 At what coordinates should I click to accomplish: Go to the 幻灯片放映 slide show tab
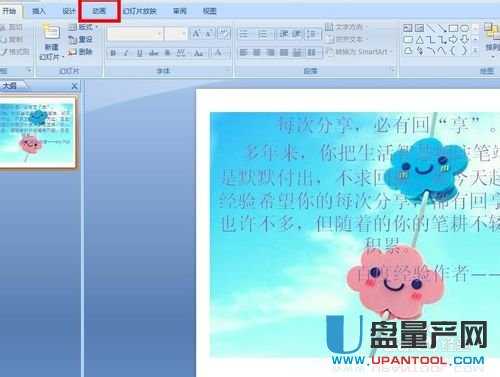point(140,11)
